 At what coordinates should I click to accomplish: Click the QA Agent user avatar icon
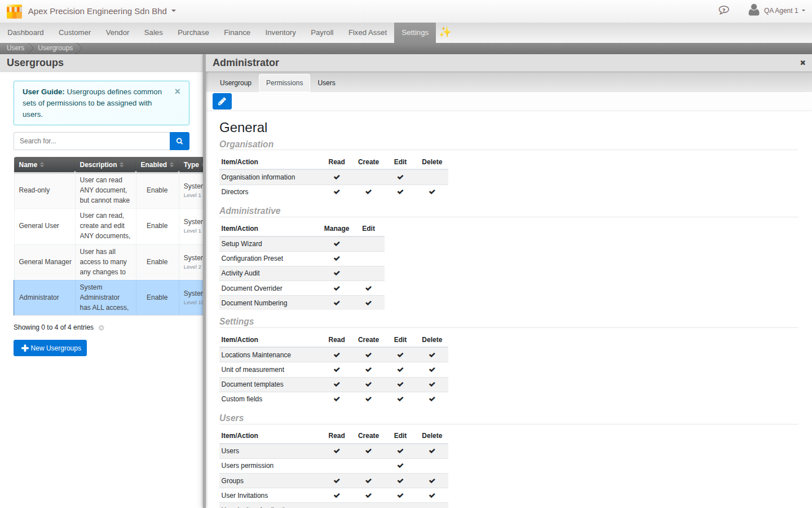pyautogui.click(x=753, y=10)
